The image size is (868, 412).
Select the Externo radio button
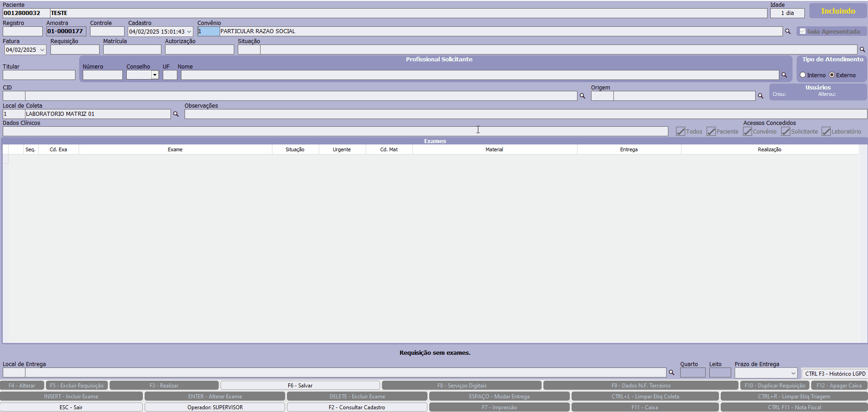click(x=832, y=75)
